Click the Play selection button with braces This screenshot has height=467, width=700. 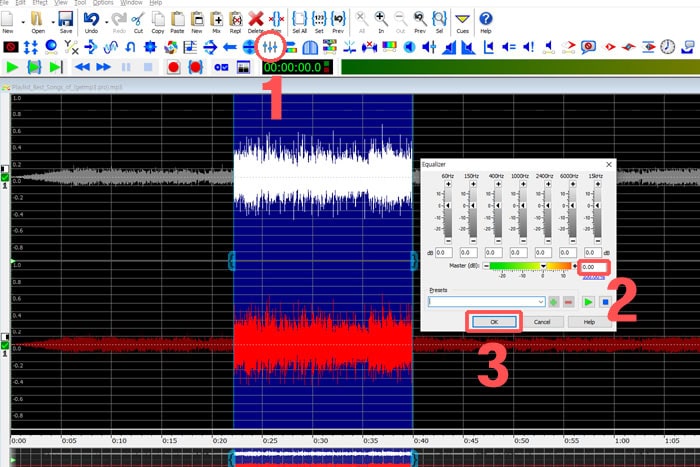click(34, 67)
